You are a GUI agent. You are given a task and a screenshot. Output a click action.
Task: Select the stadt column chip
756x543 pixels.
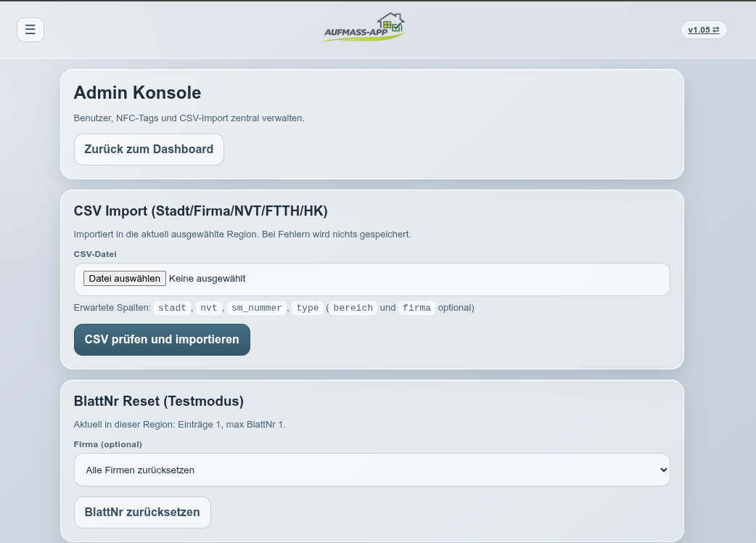point(172,308)
